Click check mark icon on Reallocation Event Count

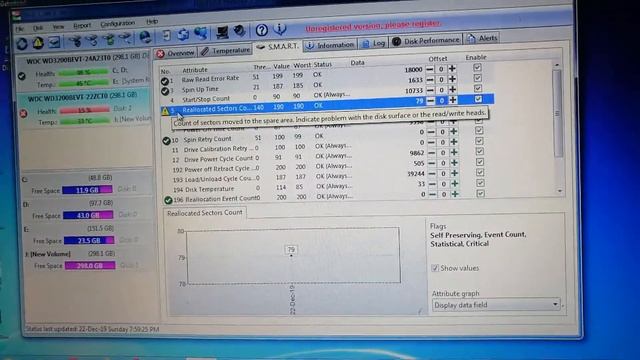pos(168,200)
